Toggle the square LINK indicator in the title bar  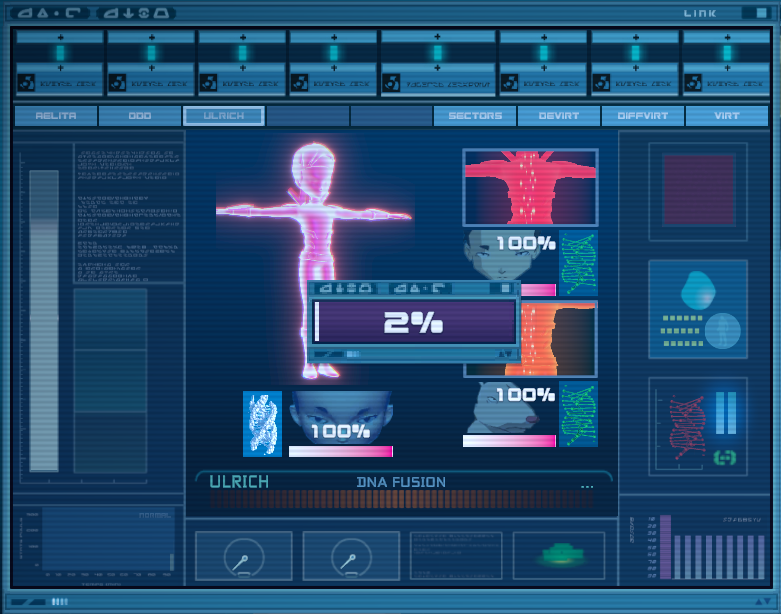[x=762, y=13]
